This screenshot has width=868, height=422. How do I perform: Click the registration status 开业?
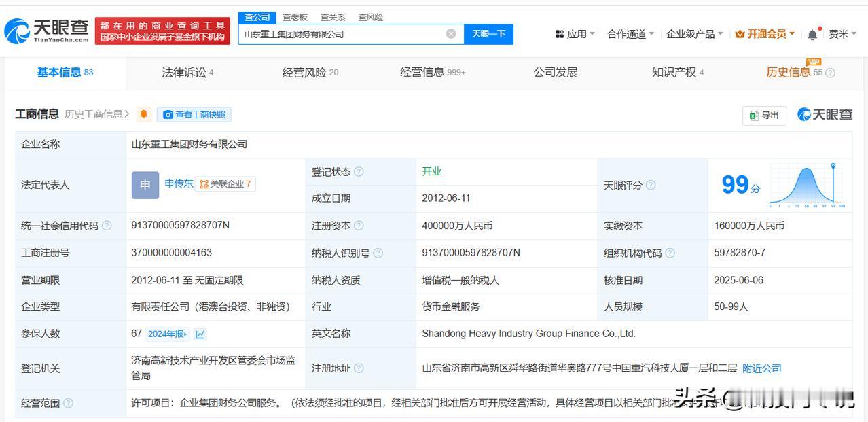[432, 171]
